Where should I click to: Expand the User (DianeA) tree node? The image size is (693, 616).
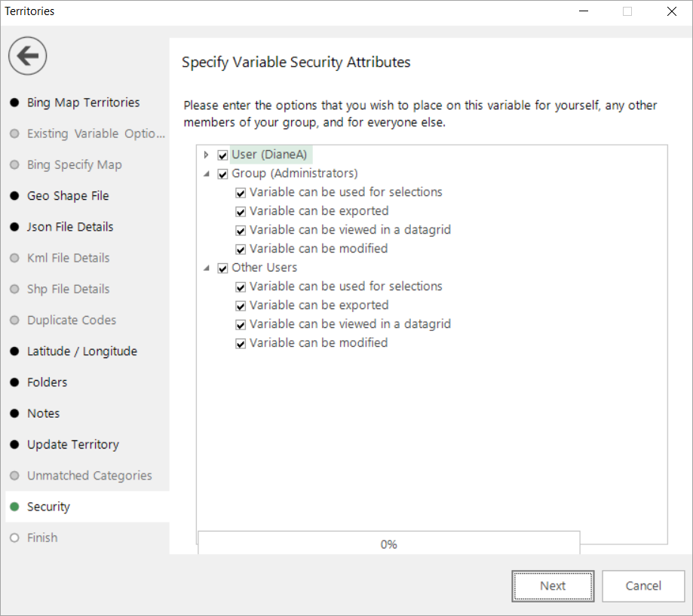click(x=206, y=155)
